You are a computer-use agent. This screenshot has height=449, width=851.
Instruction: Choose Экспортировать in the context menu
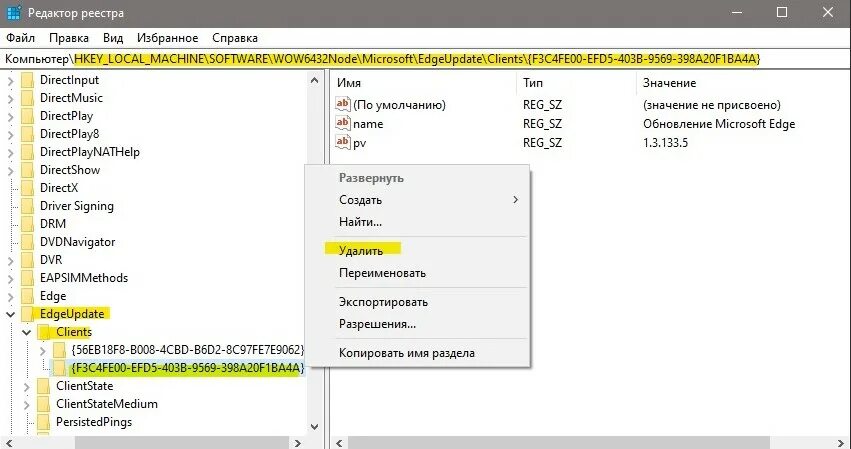(x=383, y=302)
